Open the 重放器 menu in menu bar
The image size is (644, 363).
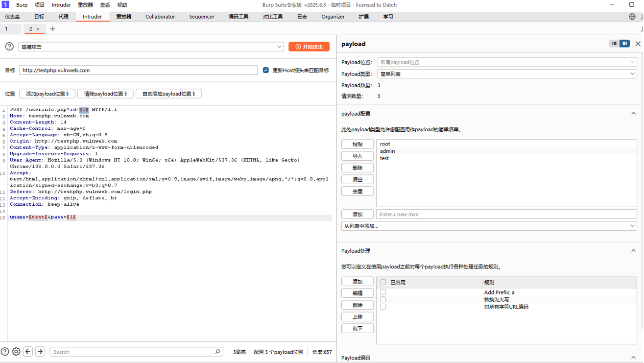pyautogui.click(x=85, y=5)
